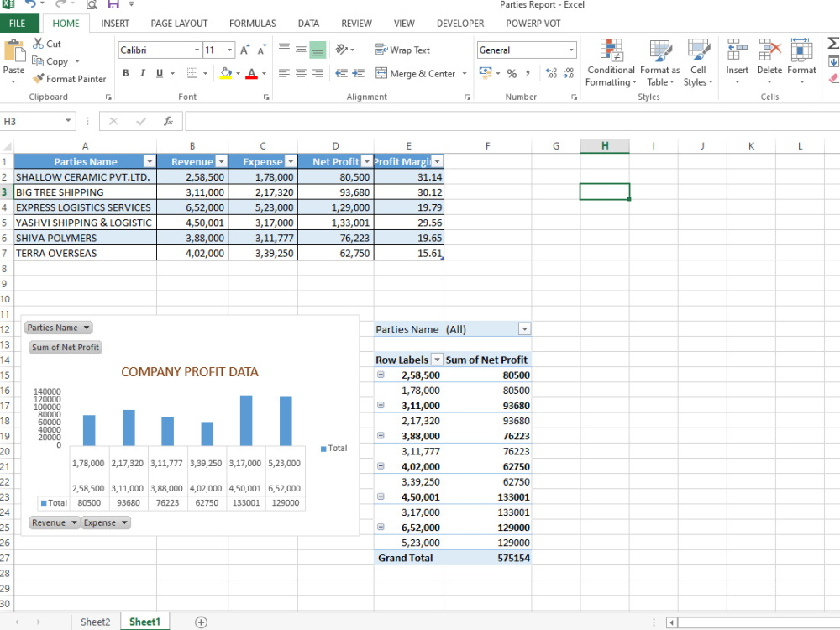Image resolution: width=840 pixels, height=630 pixels.
Task: Select cell SHALLOW CERAMIC PVT.LTD.
Action: pos(85,176)
